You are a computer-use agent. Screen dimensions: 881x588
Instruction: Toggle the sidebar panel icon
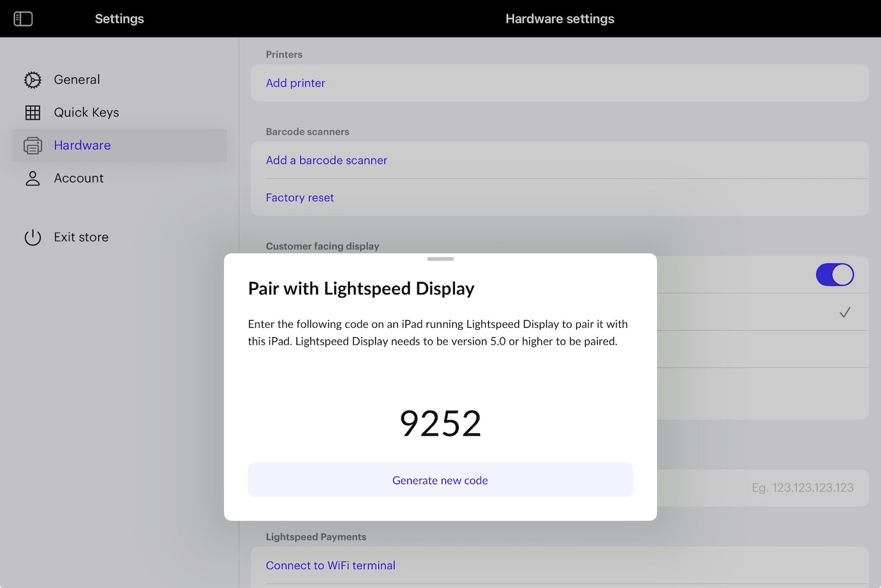pyautogui.click(x=23, y=19)
